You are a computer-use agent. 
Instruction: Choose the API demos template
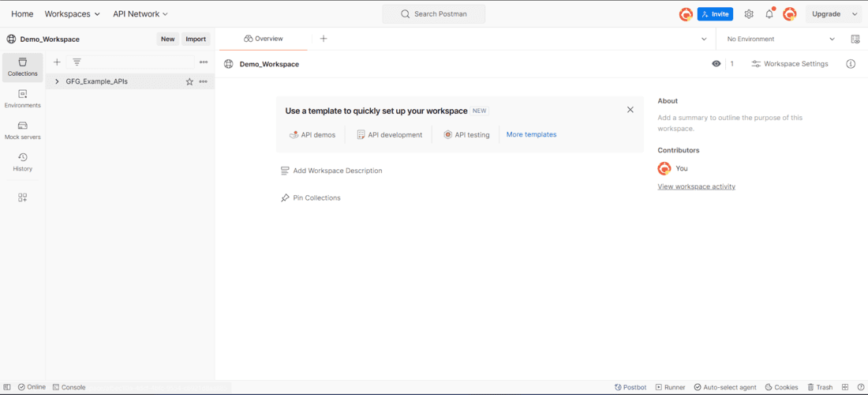[312, 134]
